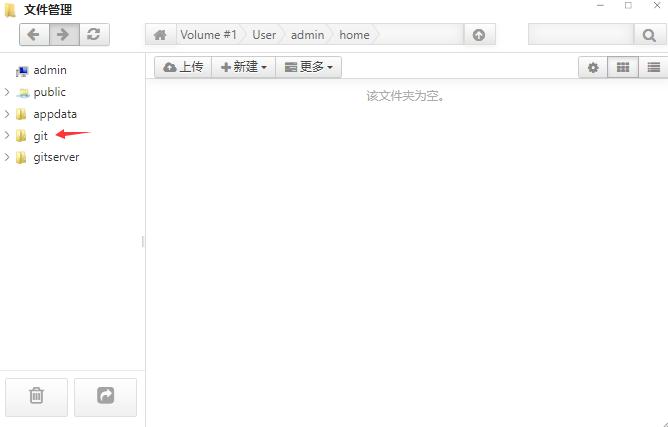Viewport: 668px width, 427px height.
Task: Expand the gitserver folder node
Action: click(8, 157)
